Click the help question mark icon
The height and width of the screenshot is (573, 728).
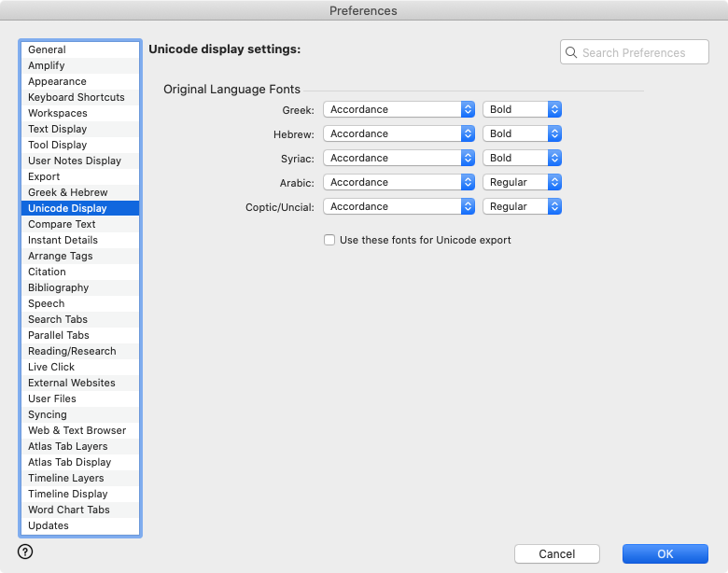(x=25, y=552)
